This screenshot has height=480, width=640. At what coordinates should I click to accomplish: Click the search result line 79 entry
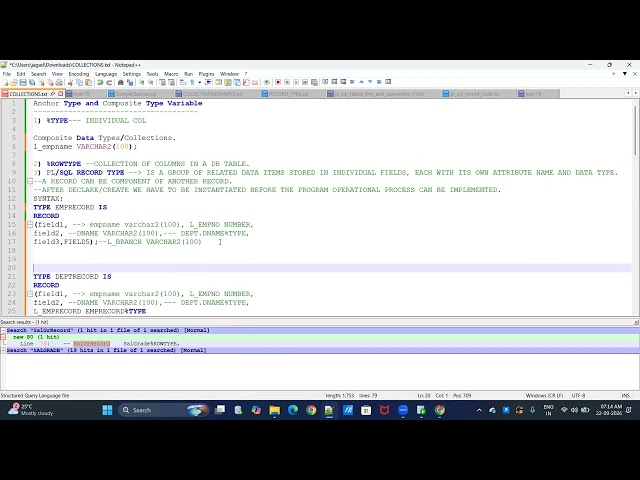(99, 344)
